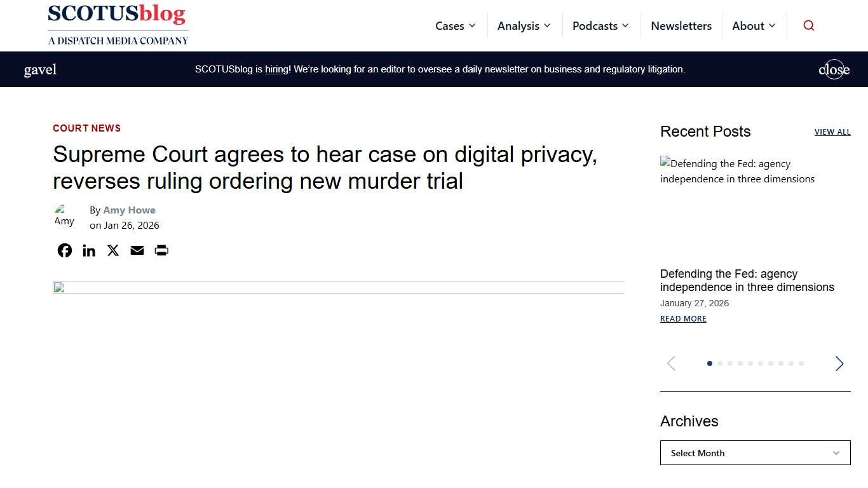This screenshot has height=488, width=868.
Task: Share the article on X
Action: (112, 250)
